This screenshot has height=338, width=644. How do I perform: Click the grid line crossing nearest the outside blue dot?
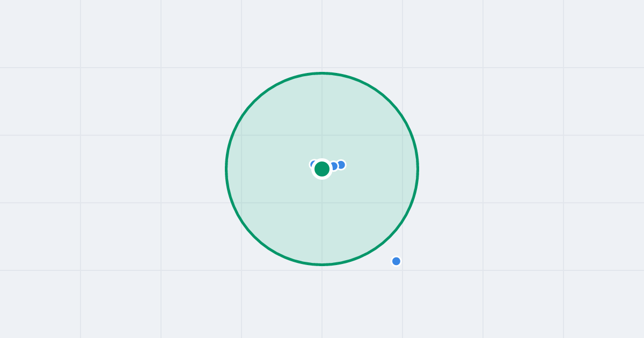click(402, 270)
